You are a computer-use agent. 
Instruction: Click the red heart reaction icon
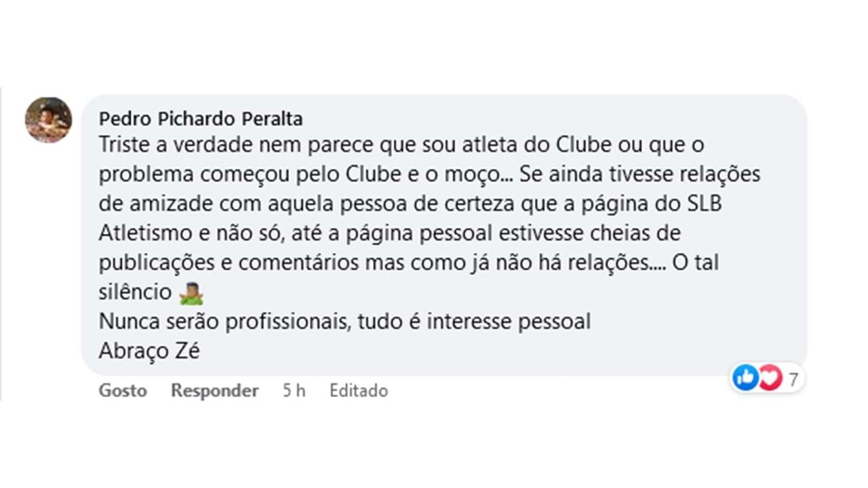[770, 378]
